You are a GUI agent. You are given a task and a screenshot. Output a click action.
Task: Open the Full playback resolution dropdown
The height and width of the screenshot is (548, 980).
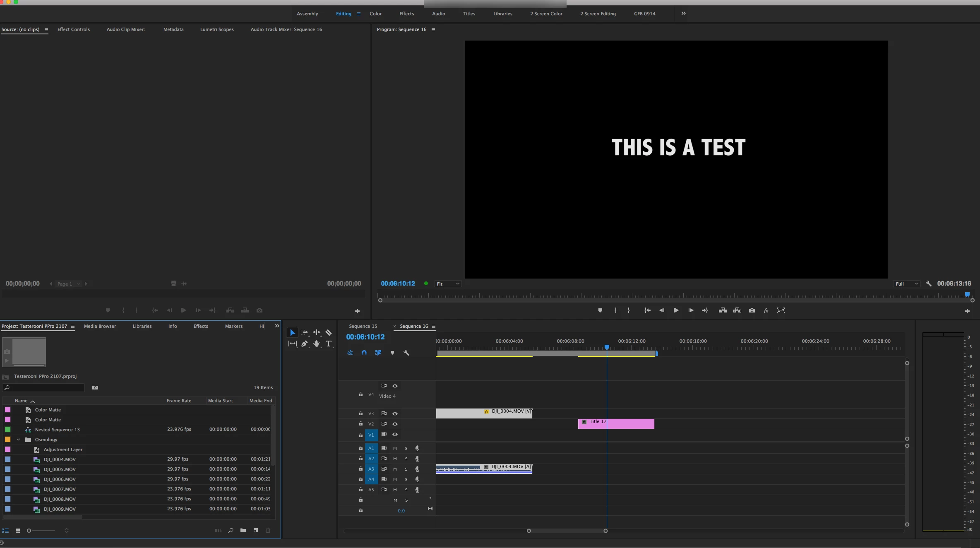pos(907,284)
